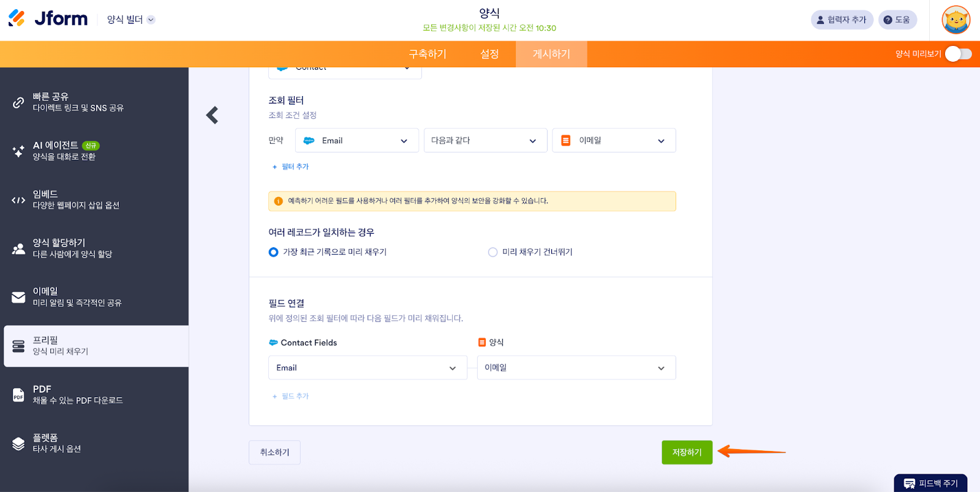Click the back arrow chevron
This screenshot has height=492, width=980.
(x=212, y=115)
